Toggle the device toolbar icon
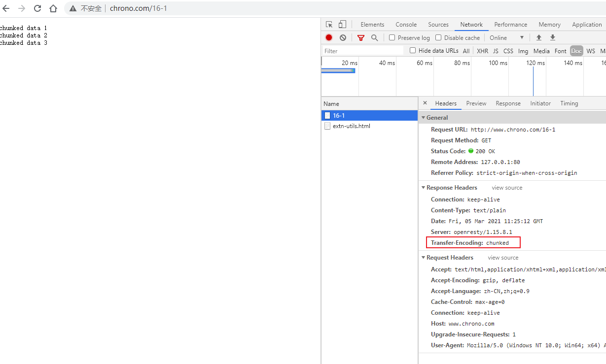This screenshot has height=364, width=606. (342, 25)
